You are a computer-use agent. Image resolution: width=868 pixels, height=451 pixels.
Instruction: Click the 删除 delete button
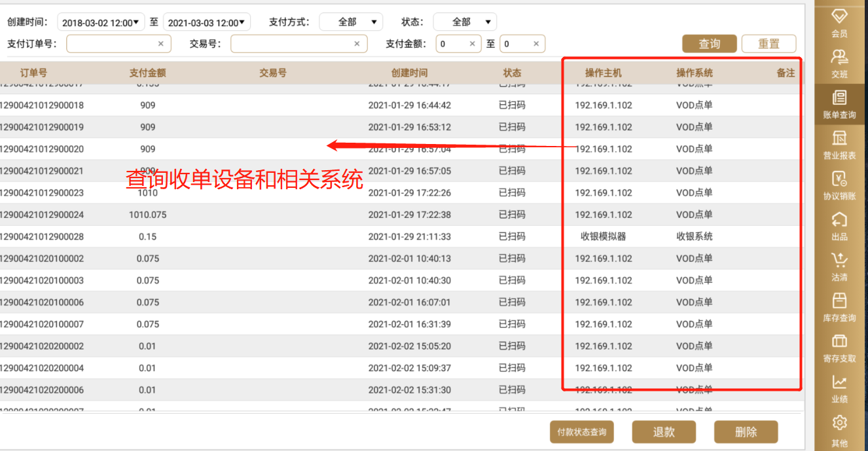point(746,432)
